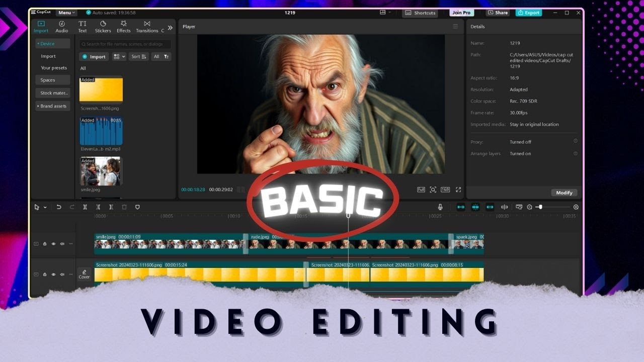Lock the Screenshot png track

tap(45, 275)
